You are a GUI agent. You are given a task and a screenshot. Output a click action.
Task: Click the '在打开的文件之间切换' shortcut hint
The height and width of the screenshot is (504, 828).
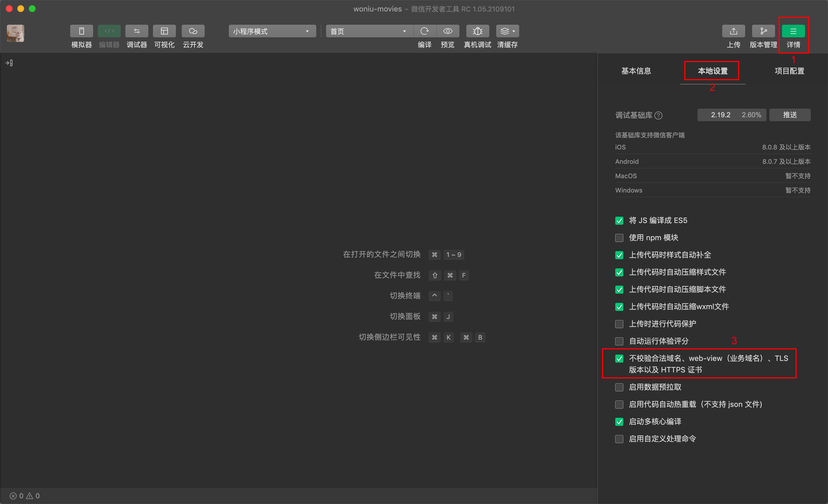click(382, 255)
